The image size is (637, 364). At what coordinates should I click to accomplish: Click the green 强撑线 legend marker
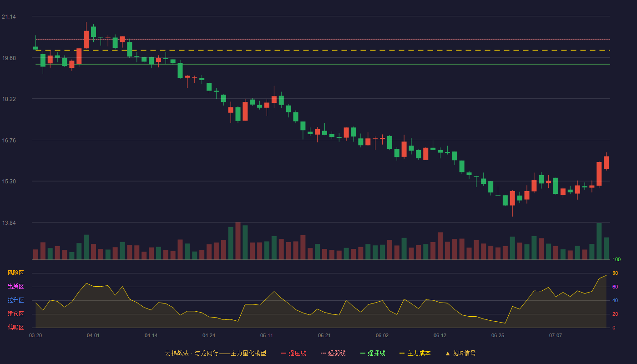tap(363, 353)
